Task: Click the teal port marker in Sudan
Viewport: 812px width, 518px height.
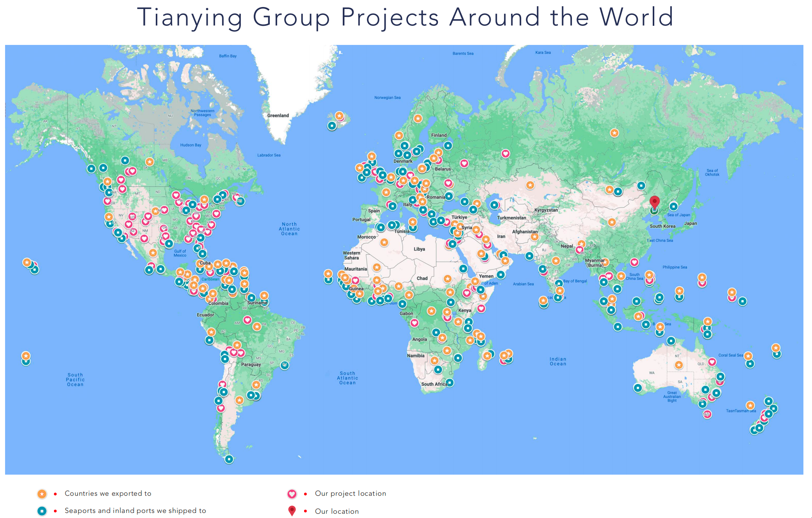Action: (x=463, y=268)
